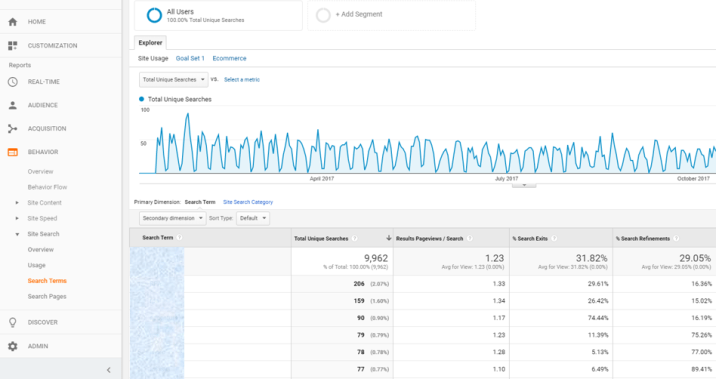Click the chart collapse handle below graph
Screen dimensions: 719x379
524,185
